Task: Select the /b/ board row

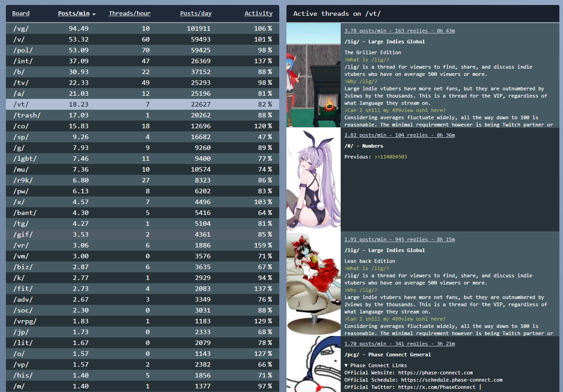Action: [x=142, y=72]
